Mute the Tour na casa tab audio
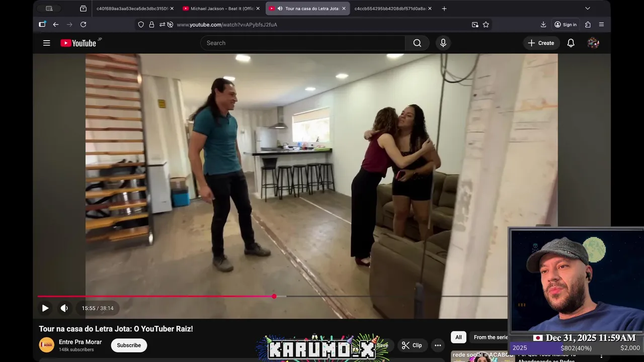The image size is (644, 362). tap(280, 9)
